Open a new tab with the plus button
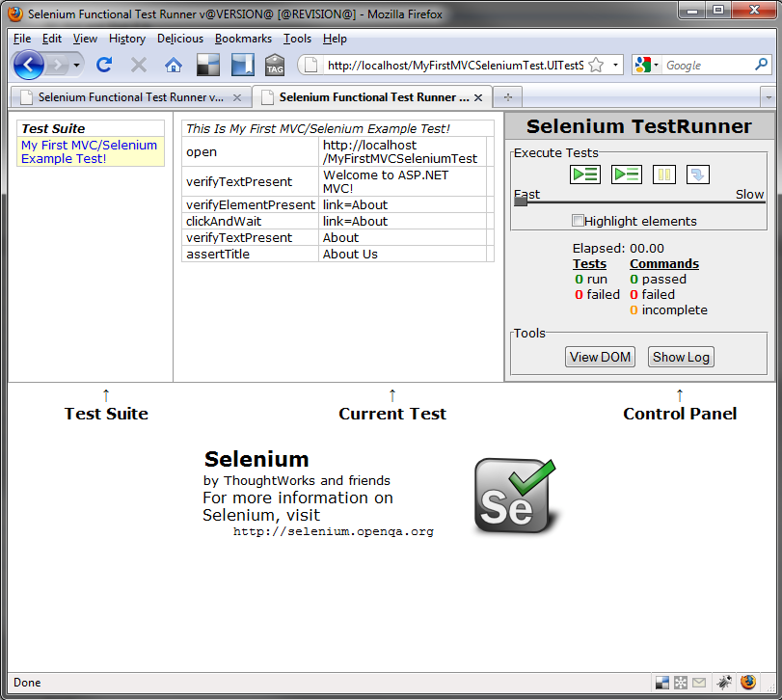The height and width of the screenshot is (700, 782). pos(508,97)
